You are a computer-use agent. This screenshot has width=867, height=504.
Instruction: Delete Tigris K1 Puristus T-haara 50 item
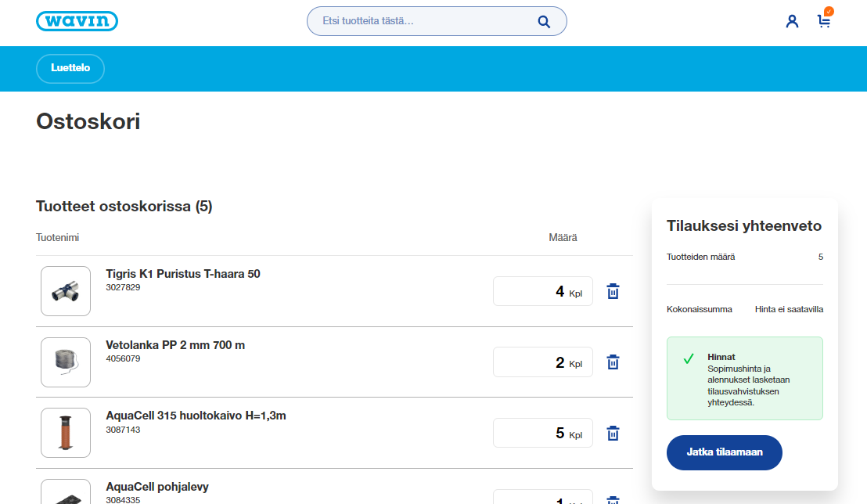pyautogui.click(x=613, y=291)
